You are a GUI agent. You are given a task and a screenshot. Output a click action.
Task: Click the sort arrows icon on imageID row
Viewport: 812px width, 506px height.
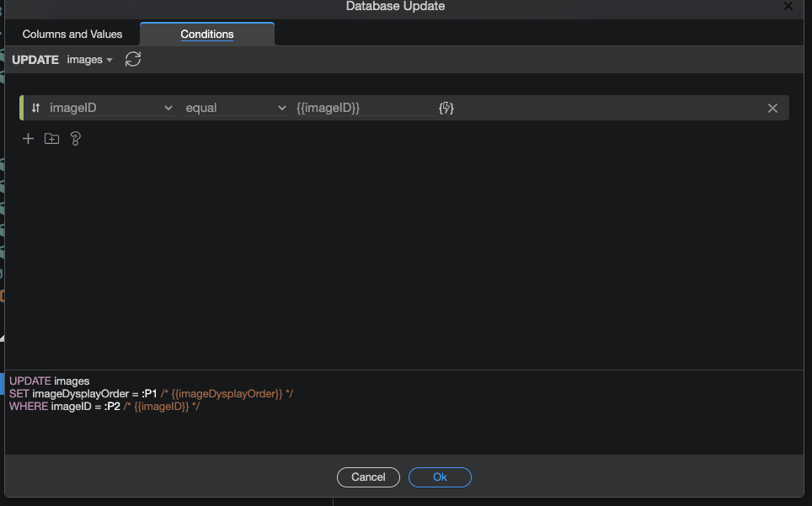pos(35,108)
